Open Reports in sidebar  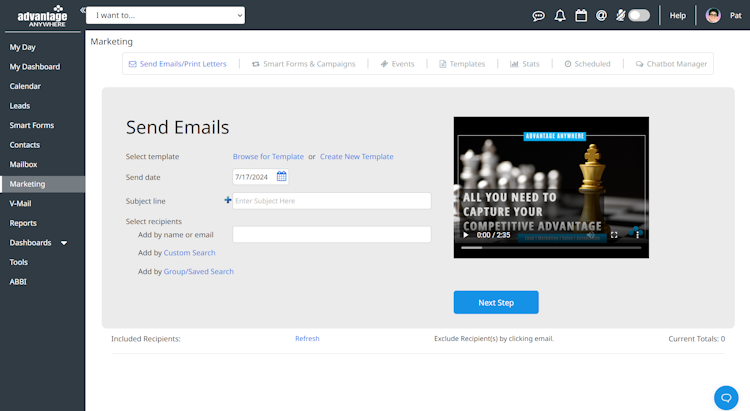coord(23,223)
